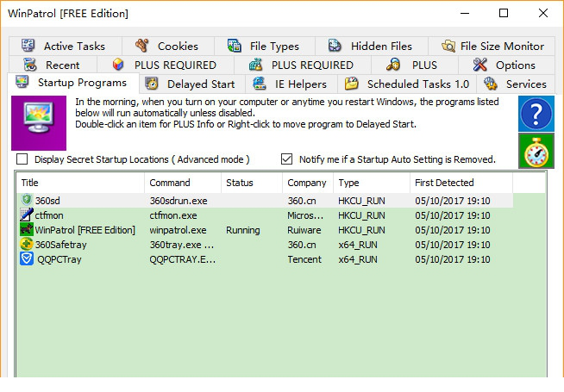Open the Scheduled Tasks 1.0 tab
This screenshot has height=392, width=564.
[407, 84]
